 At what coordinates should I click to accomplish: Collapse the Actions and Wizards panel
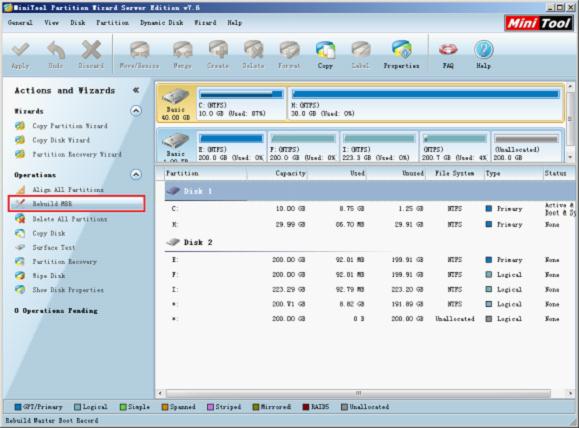pyautogui.click(x=136, y=90)
